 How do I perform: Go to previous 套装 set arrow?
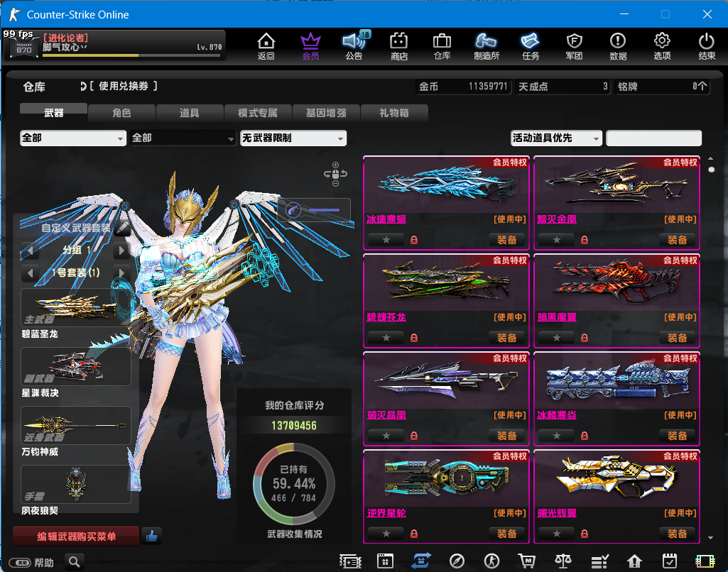[x=30, y=273]
